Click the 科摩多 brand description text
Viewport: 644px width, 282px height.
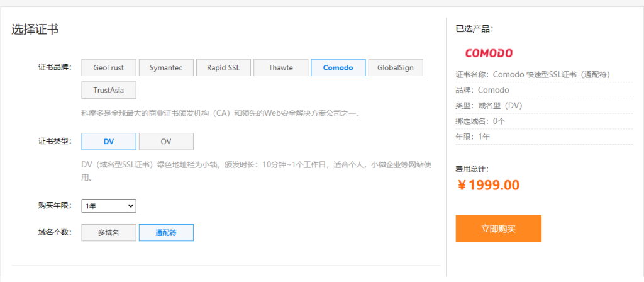coord(221,113)
